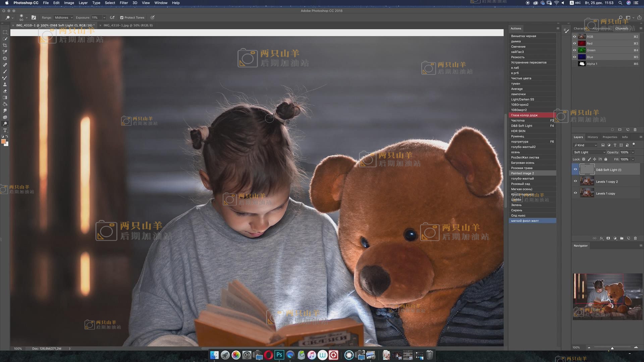This screenshot has height=362, width=644.
Task: Hide the Levels 1 copy 2 layer
Action: tap(575, 181)
